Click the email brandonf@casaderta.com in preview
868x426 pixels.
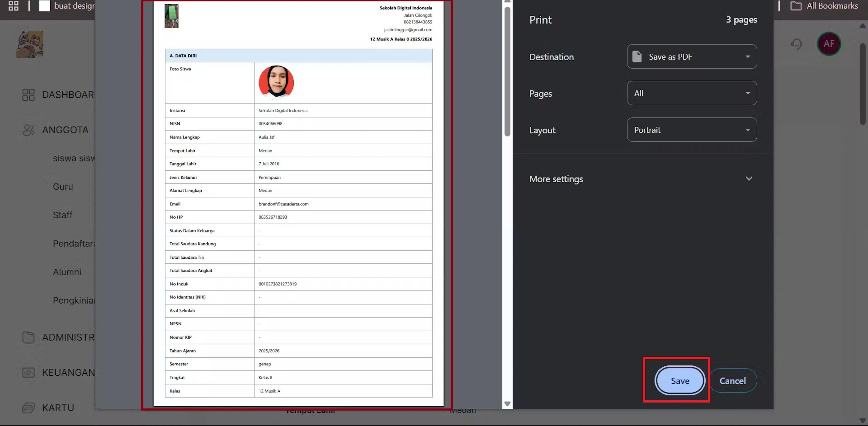point(283,204)
